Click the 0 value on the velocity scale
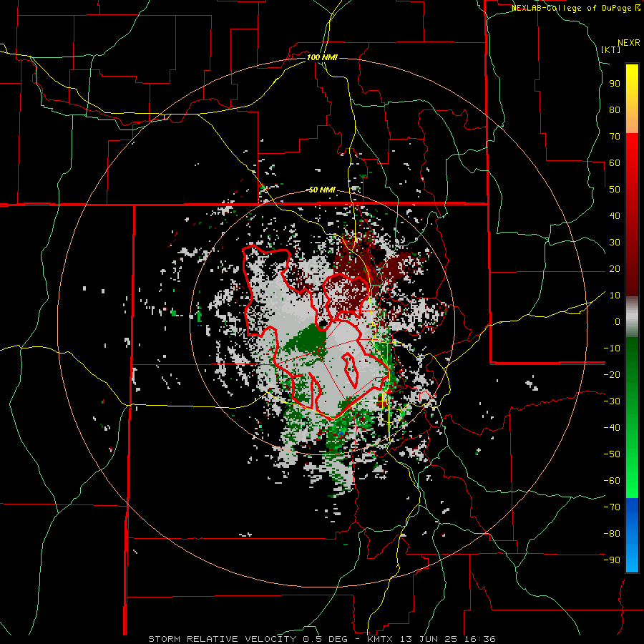Viewport: 644px width, 644px height. tap(618, 322)
